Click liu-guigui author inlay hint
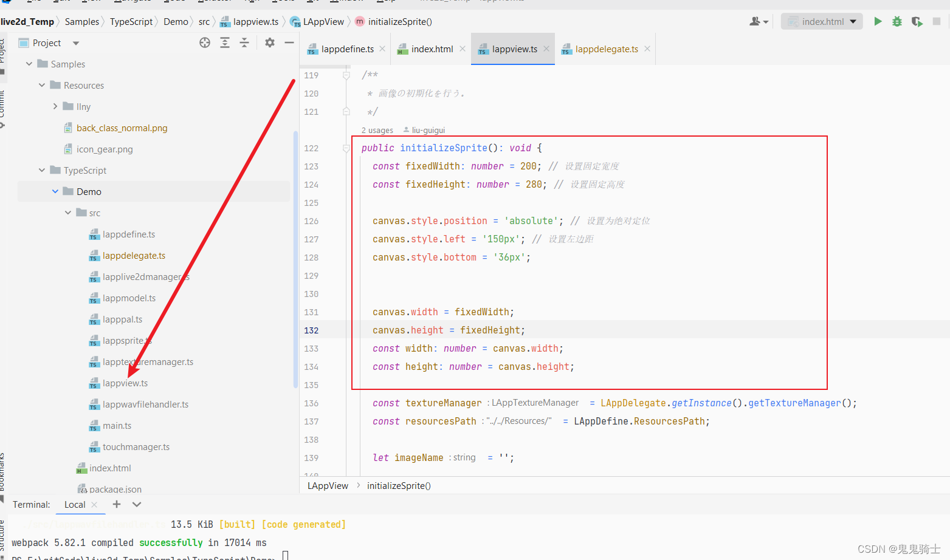950x560 pixels. [424, 130]
